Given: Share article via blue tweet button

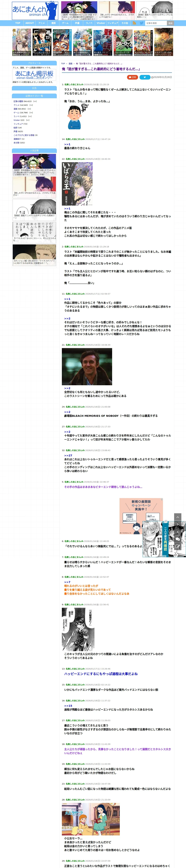Looking at the screenshot, I should pos(145,77).
